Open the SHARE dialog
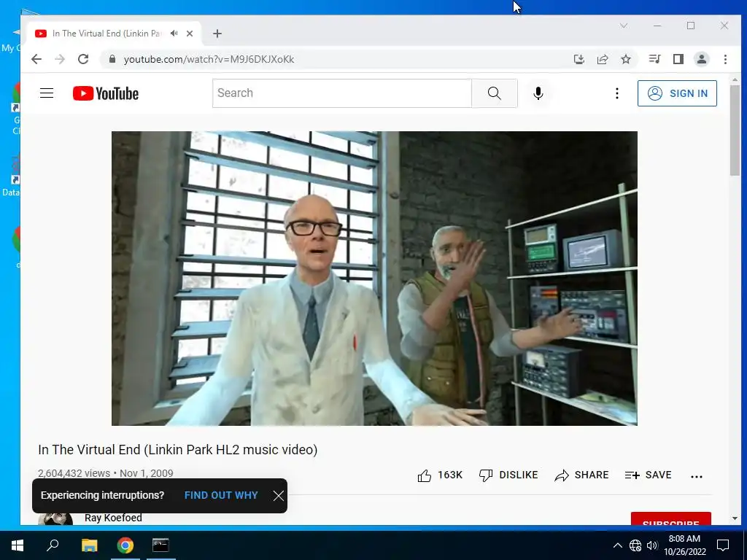Image resolution: width=747 pixels, height=560 pixels. tap(581, 475)
